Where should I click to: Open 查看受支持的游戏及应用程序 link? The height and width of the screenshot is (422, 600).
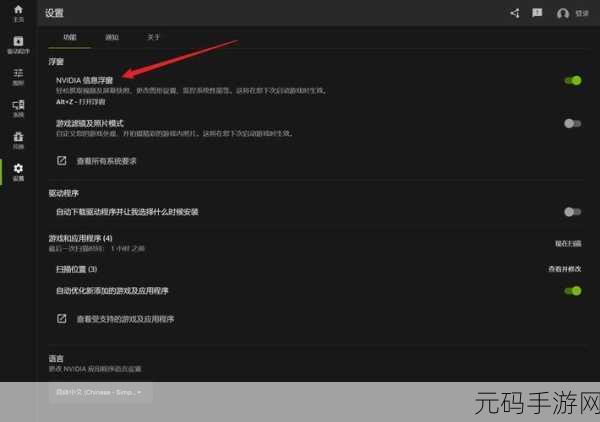point(126,319)
